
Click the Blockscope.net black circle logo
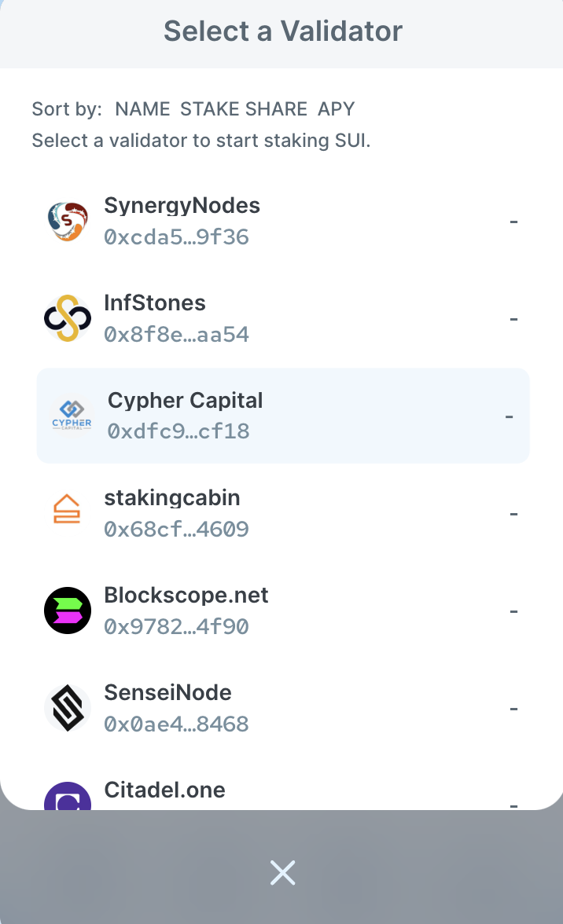tap(68, 610)
